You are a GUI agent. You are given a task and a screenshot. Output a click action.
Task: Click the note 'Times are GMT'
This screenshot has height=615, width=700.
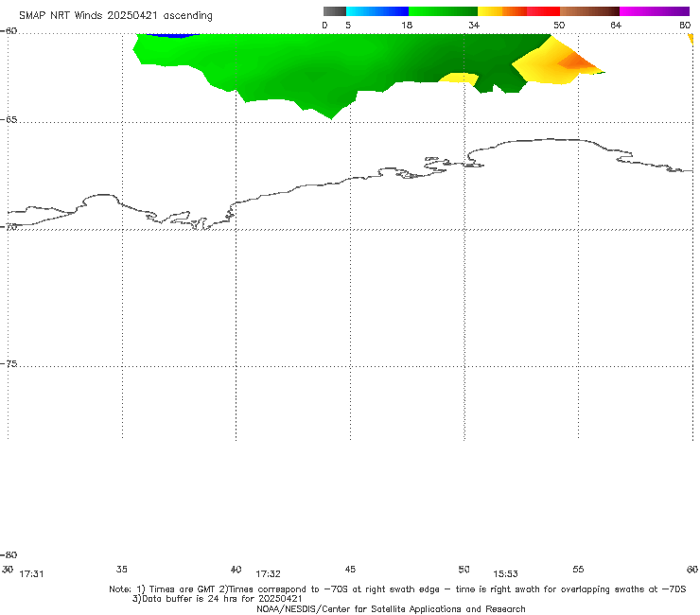coord(182,589)
